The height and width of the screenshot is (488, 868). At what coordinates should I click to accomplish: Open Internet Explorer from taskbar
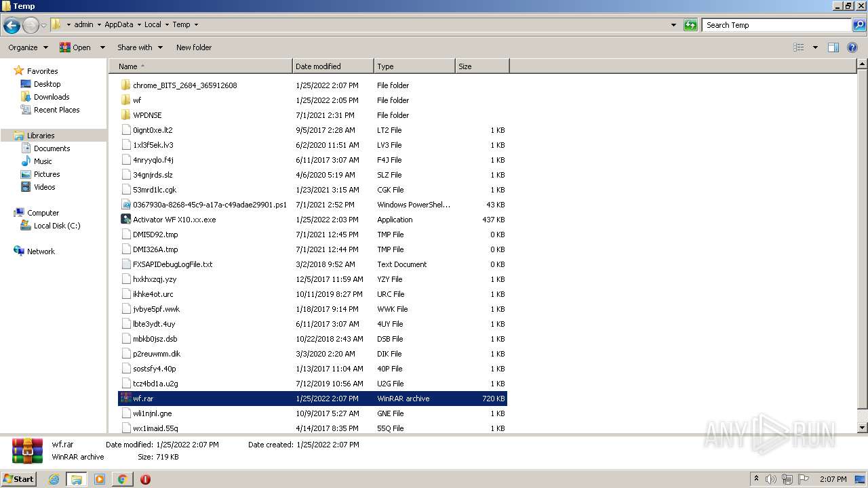(54, 479)
